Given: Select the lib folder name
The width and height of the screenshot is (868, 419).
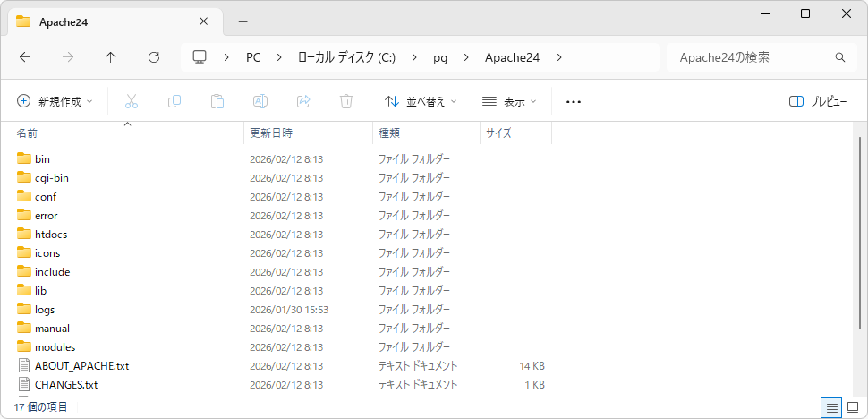Looking at the screenshot, I should (x=40, y=291).
